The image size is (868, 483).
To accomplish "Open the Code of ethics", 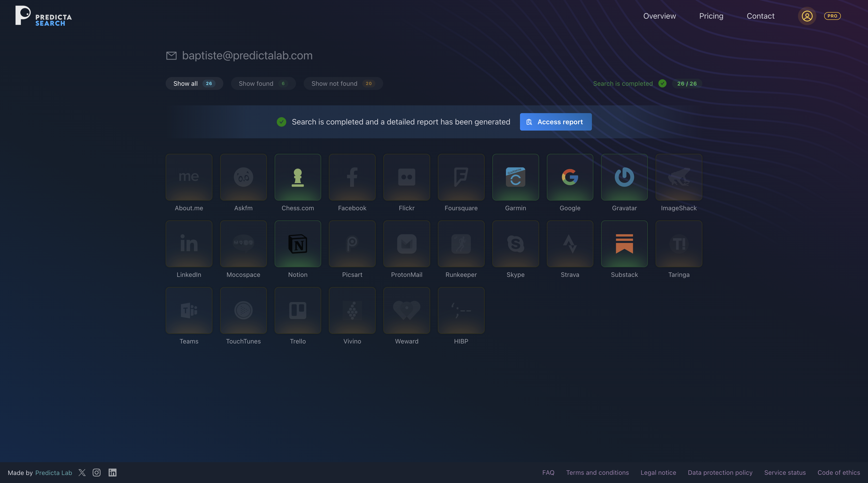I will click(x=839, y=473).
